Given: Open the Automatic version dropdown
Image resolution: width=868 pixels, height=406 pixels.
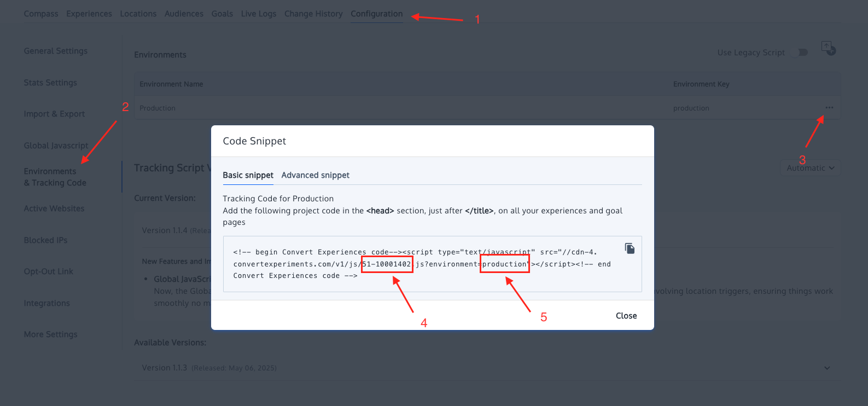Looking at the screenshot, I should 810,168.
